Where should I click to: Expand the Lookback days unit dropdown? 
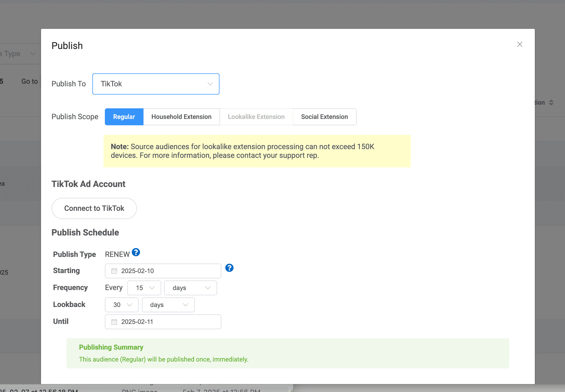(168, 305)
